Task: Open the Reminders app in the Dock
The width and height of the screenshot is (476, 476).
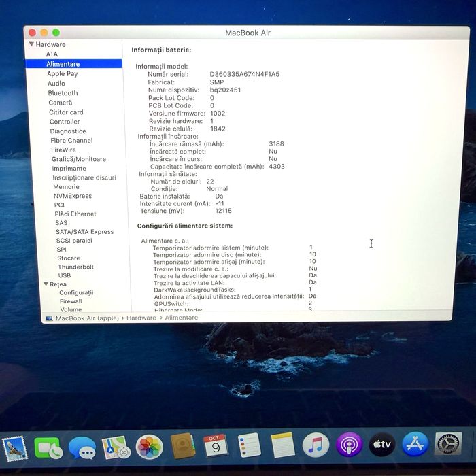Action: 250,445
